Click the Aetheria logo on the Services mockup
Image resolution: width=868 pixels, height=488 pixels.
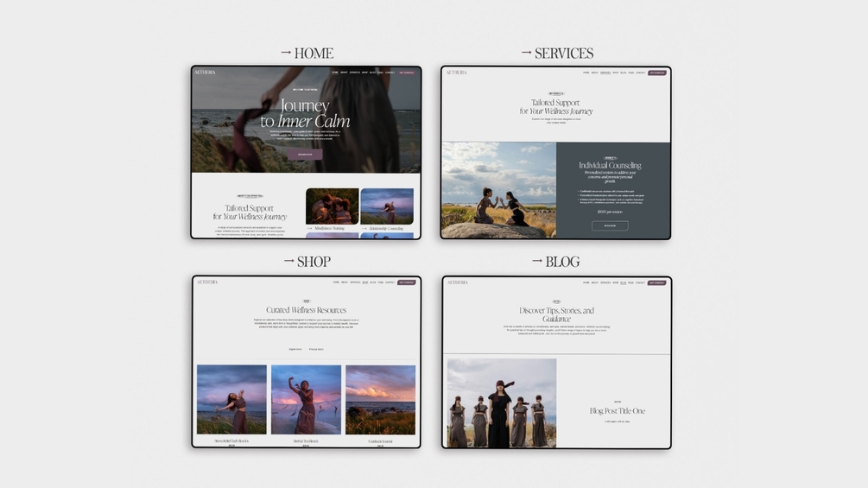click(x=457, y=73)
